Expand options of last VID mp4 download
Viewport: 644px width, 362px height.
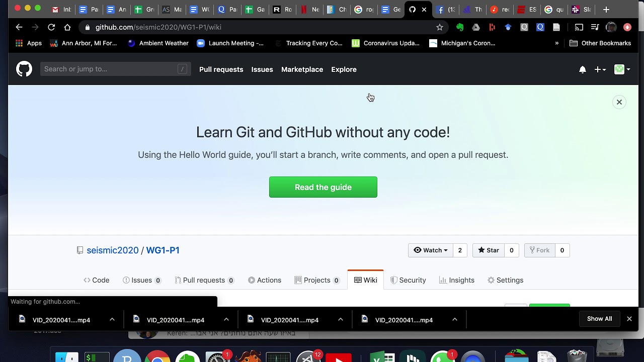[454, 320]
